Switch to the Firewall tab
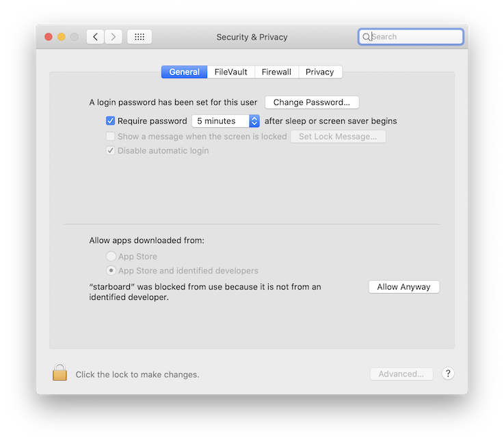The image size is (504, 442). click(x=276, y=72)
